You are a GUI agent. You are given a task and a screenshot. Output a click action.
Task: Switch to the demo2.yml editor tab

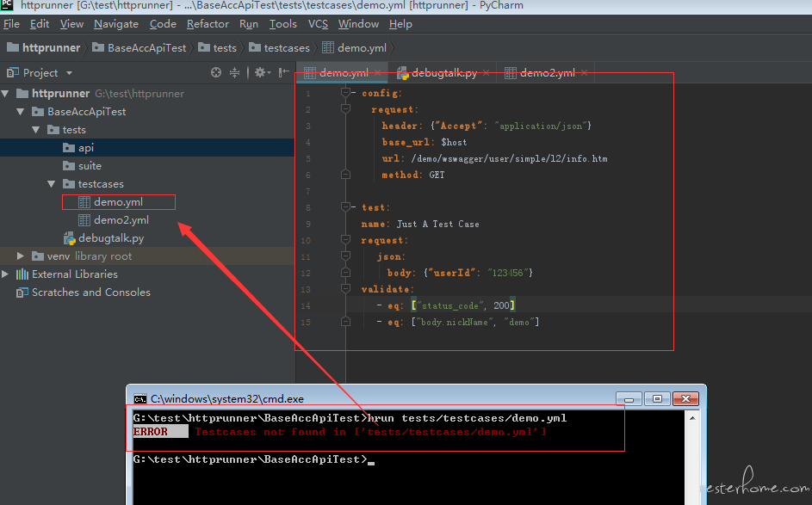click(548, 73)
